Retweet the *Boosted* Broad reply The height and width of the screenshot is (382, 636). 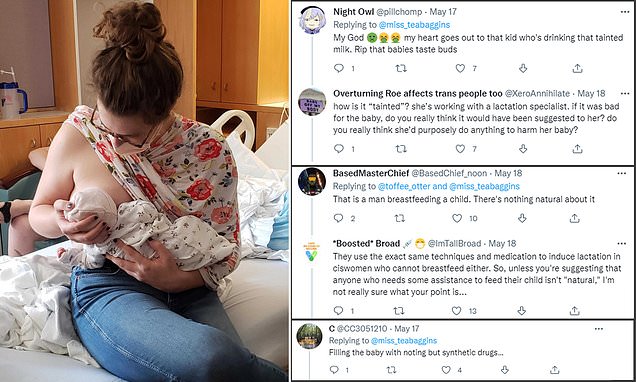(399, 311)
